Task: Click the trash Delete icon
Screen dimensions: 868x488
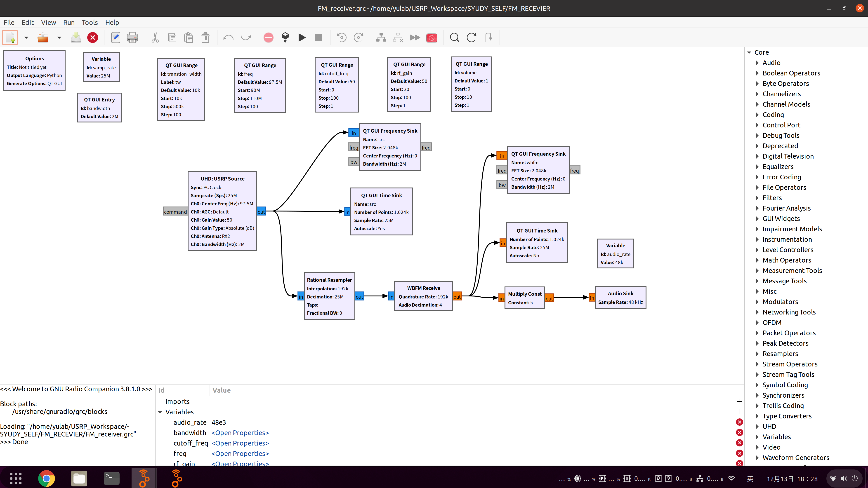Action: (205, 37)
